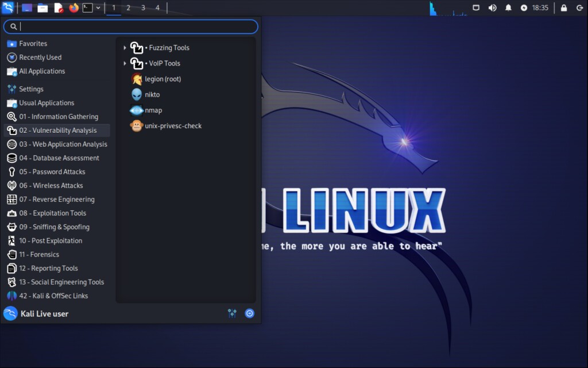588x368 pixels.
Task: Click the 18:35 clock
Action: pyautogui.click(x=540, y=7)
